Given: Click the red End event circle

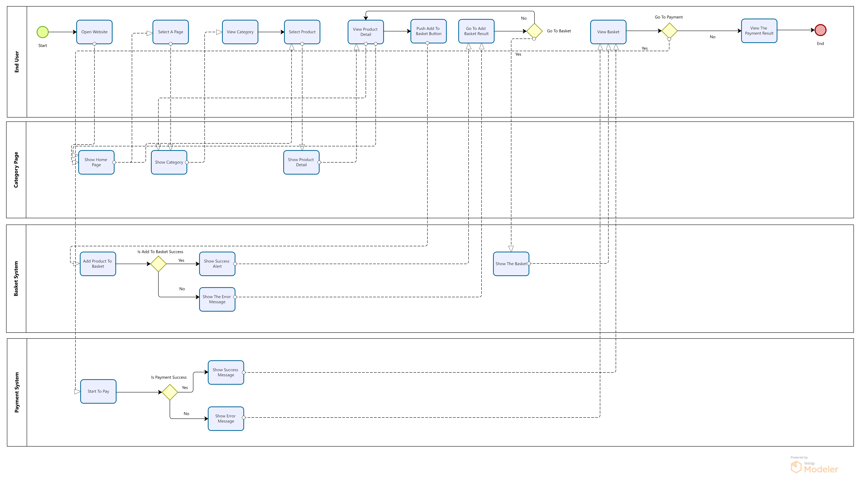Looking at the screenshot, I should coord(820,30).
